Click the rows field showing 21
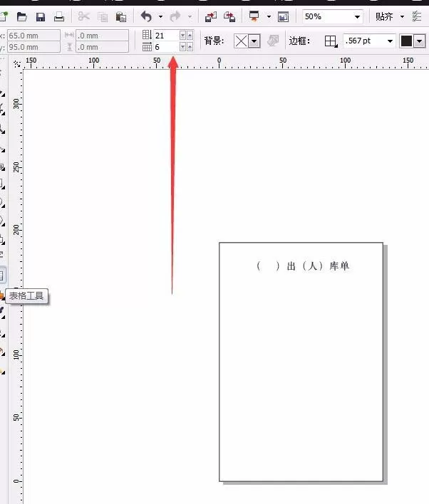 pos(166,36)
